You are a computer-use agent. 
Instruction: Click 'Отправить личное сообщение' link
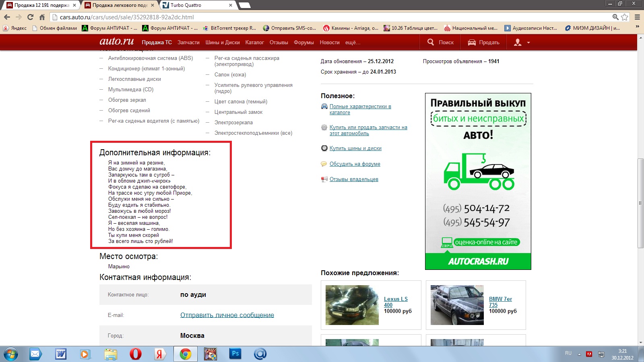pyautogui.click(x=227, y=315)
